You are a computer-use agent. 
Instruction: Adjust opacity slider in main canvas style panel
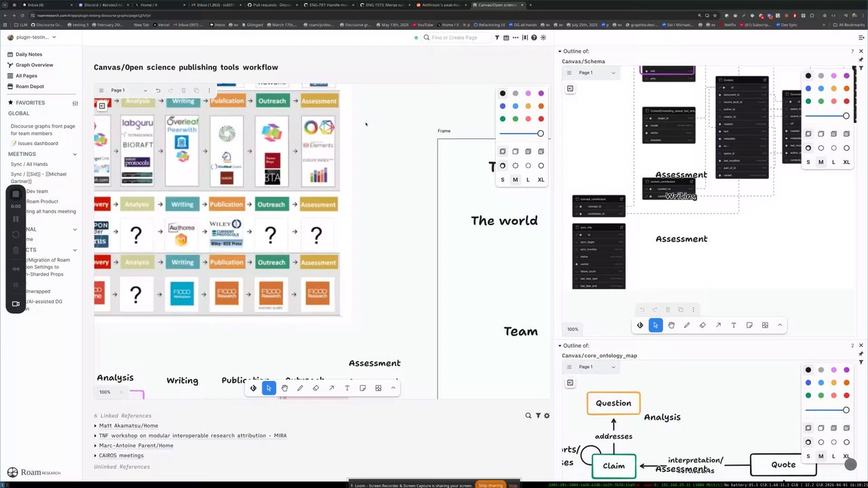[x=521, y=134]
